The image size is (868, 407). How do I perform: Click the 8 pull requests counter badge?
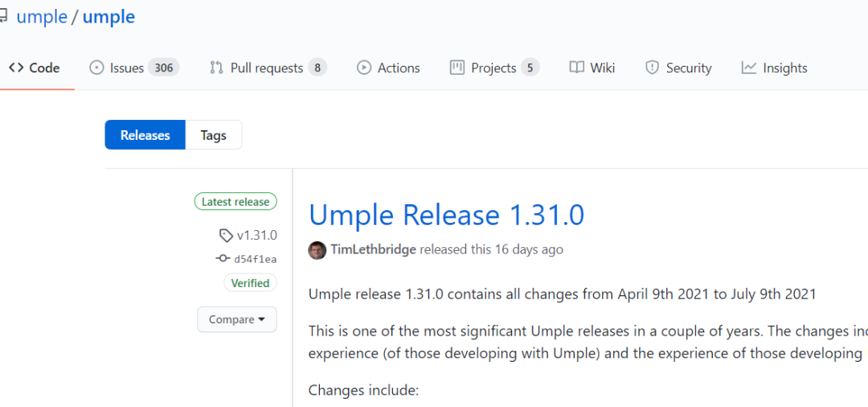(317, 68)
